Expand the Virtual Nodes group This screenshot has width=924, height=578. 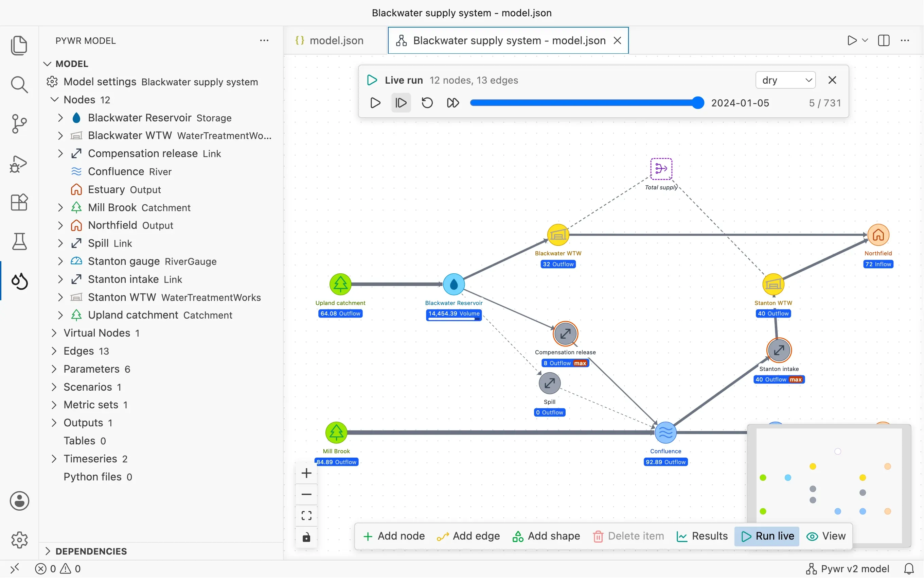[x=54, y=333]
